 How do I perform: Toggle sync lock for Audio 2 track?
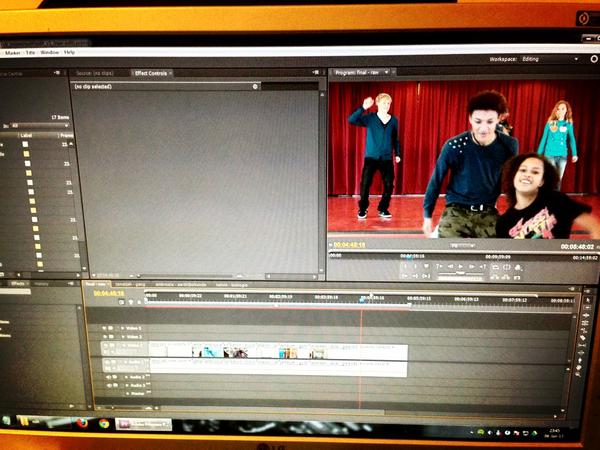(115, 377)
